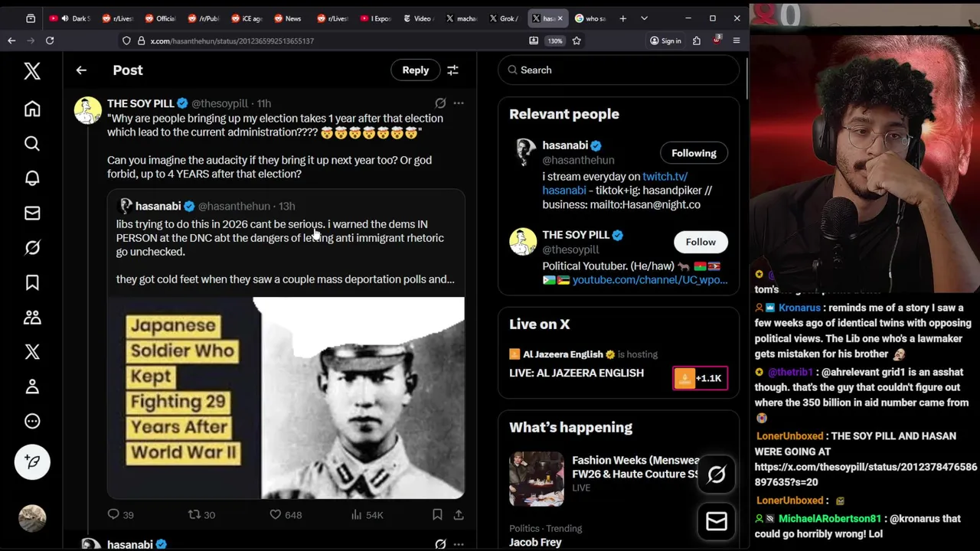
Task: Follow THE SOY PILL account
Action: coord(701,242)
